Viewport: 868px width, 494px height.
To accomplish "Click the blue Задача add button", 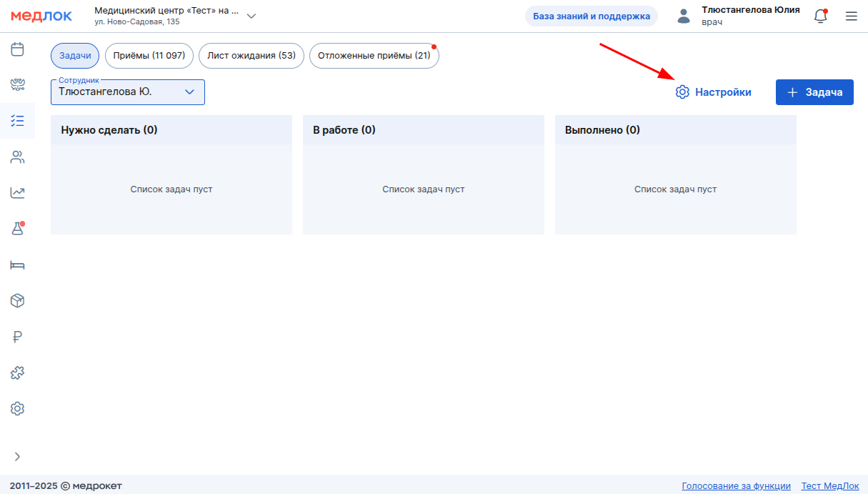I will pos(814,92).
